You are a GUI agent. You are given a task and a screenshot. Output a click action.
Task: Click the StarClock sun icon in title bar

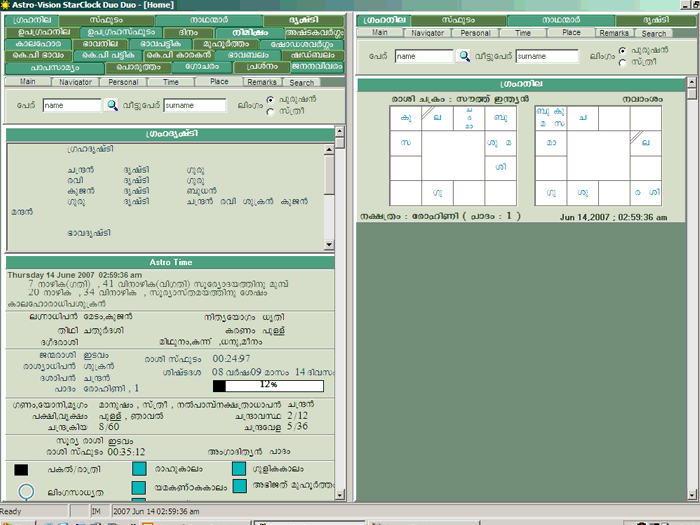click(x=5, y=5)
